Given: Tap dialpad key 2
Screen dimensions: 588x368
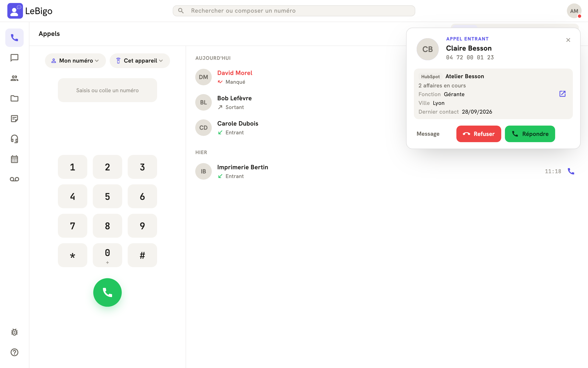Looking at the screenshot, I should click(x=107, y=167).
